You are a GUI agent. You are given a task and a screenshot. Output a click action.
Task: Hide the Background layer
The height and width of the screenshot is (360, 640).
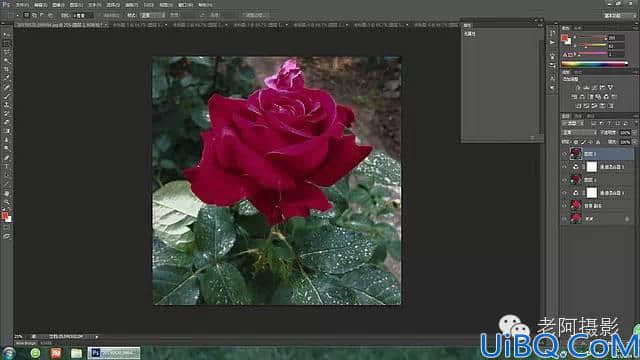tap(565, 219)
